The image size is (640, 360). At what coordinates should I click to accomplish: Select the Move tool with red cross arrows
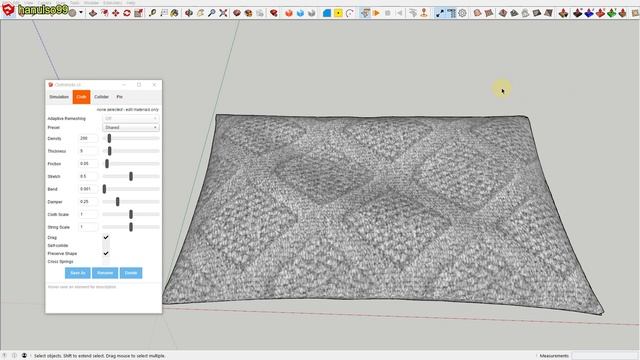coord(116,13)
